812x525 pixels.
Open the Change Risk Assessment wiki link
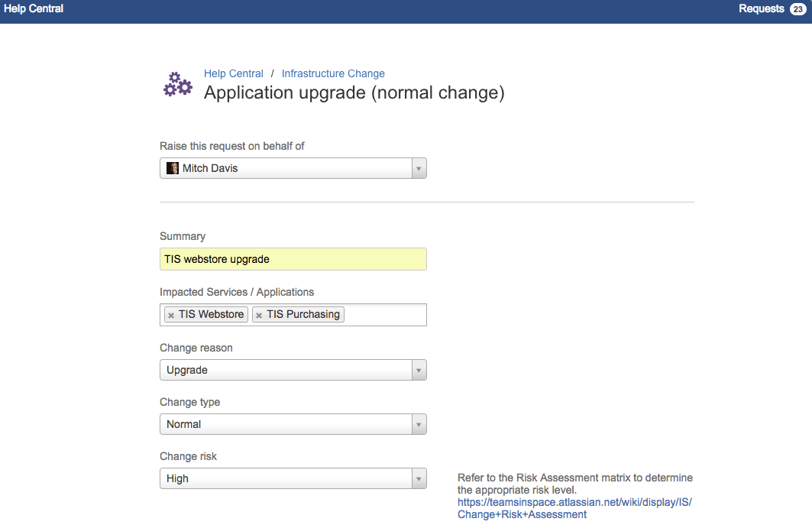pyautogui.click(x=574, y=508)
